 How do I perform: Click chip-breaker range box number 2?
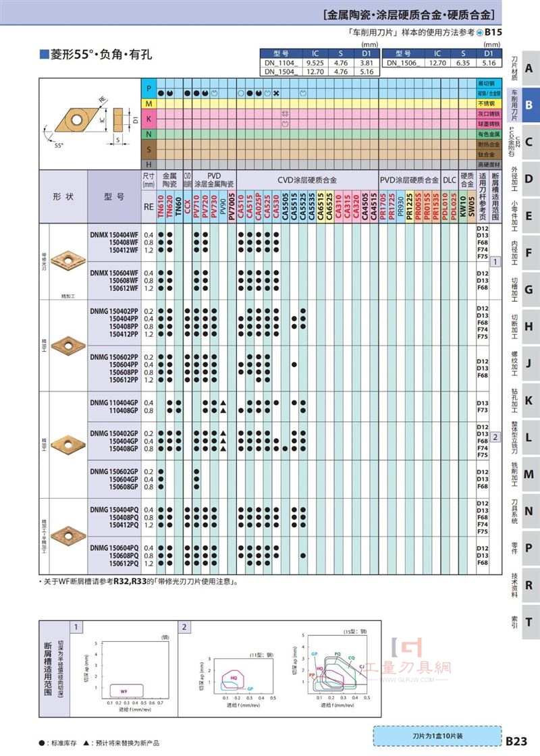pos(495,437)
